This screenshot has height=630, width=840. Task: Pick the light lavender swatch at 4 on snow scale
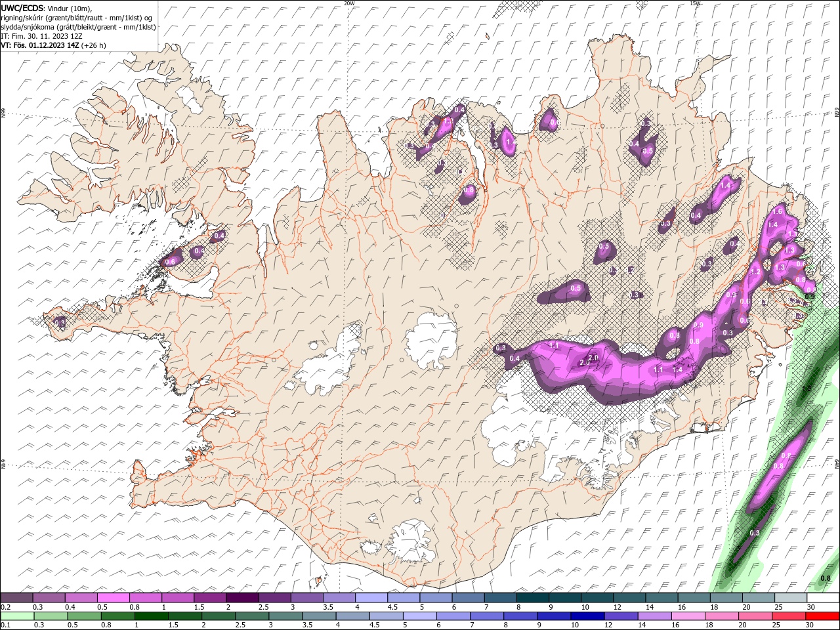click(370, 598)
